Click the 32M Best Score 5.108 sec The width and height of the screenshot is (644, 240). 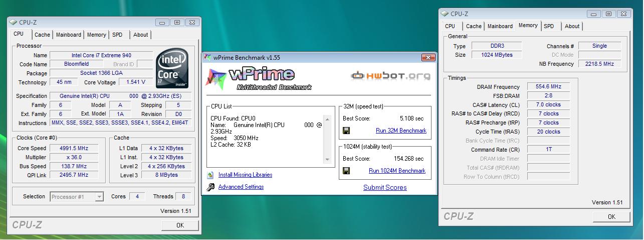pyautogui.click(x=412, y=118)
